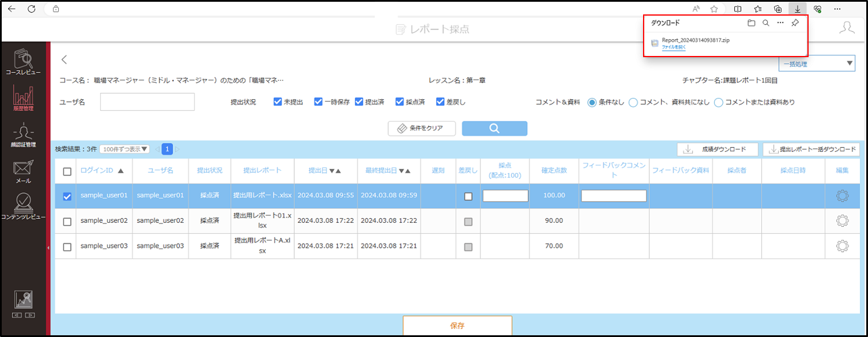This screenshot has width=868, height=337.
Task: Click 成績ダウンロード button
Action: coord(718,149)
